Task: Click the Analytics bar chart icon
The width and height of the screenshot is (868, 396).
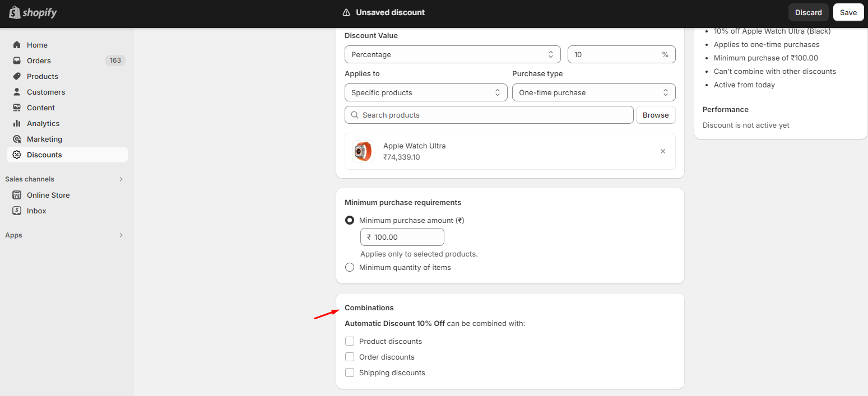Action: (x=17, y=123)
